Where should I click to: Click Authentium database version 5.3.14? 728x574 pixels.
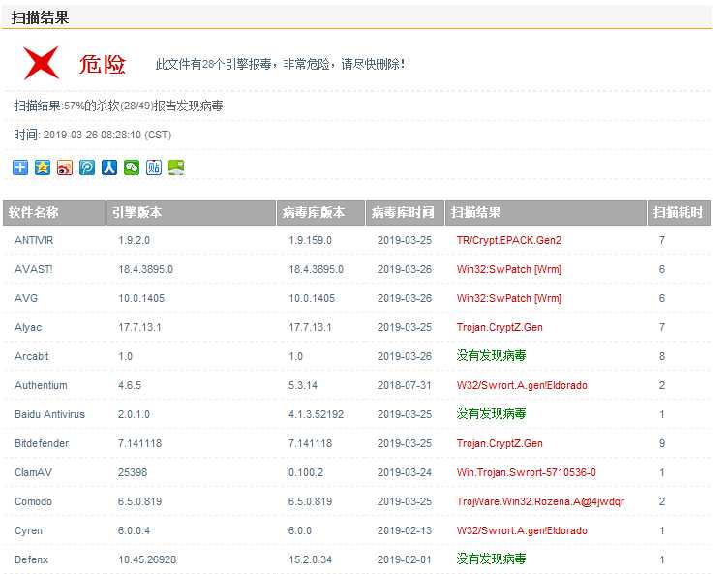point(303,385)
